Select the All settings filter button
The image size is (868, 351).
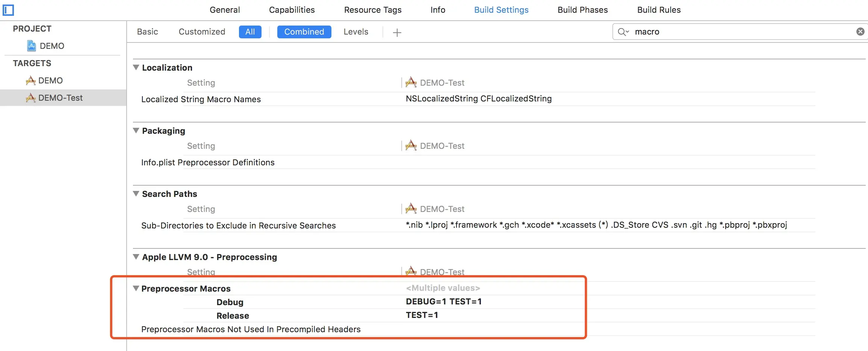(x=250, y=32)
